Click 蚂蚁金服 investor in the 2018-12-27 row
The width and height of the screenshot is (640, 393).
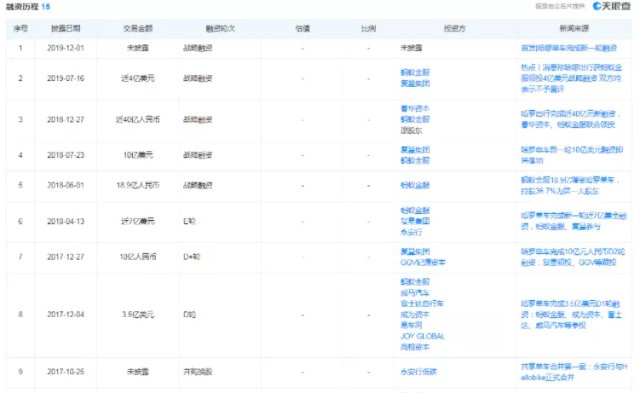[415, 119]
